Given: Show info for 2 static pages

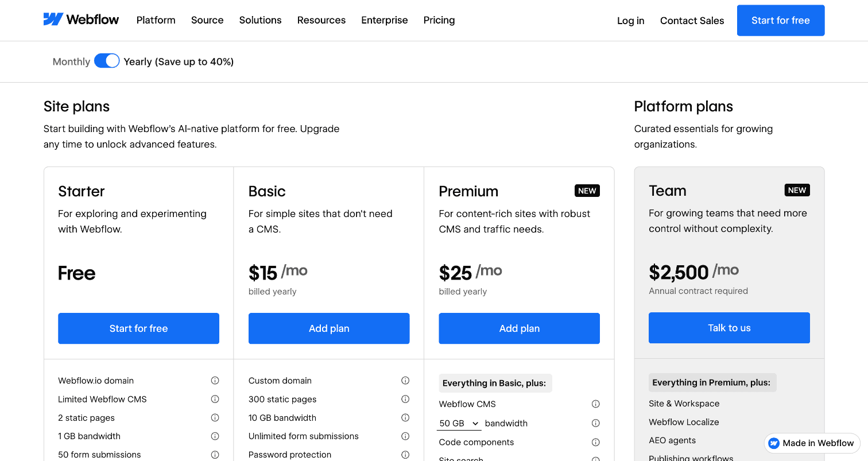Looking at the screenshot, I should click(x=215, y=417).
